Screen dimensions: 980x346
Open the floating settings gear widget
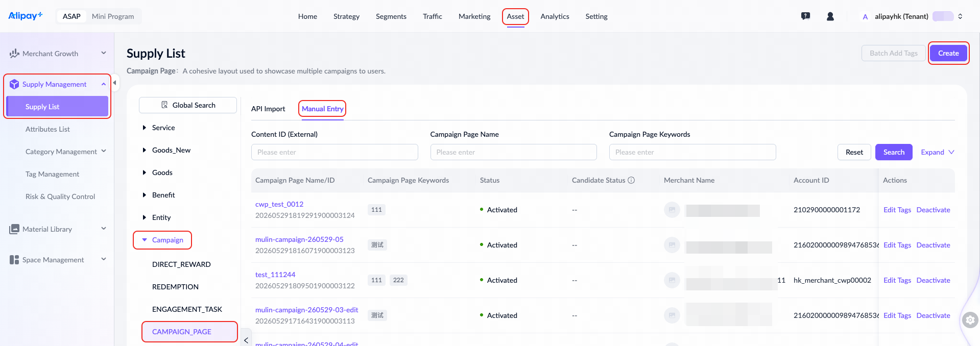(970, 320)
